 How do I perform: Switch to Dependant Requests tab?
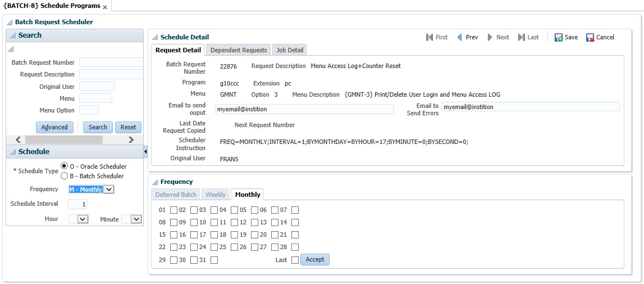pos(238,50)
